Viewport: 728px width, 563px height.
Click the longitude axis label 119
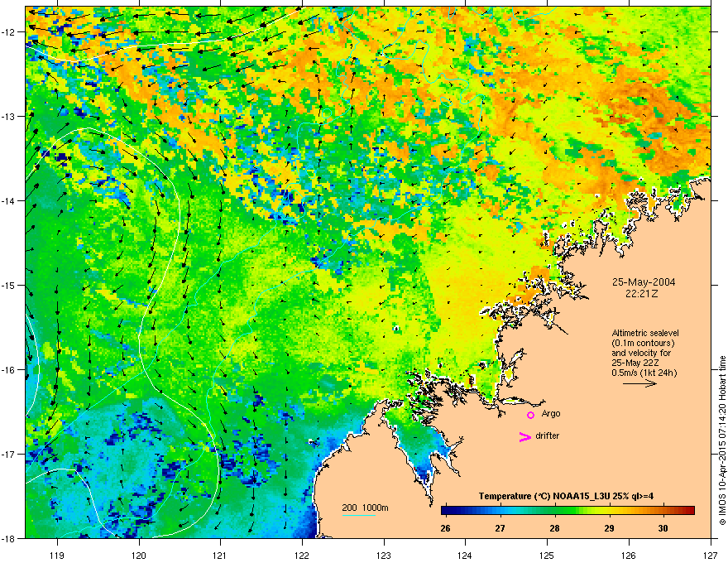(x=57, y=555)
